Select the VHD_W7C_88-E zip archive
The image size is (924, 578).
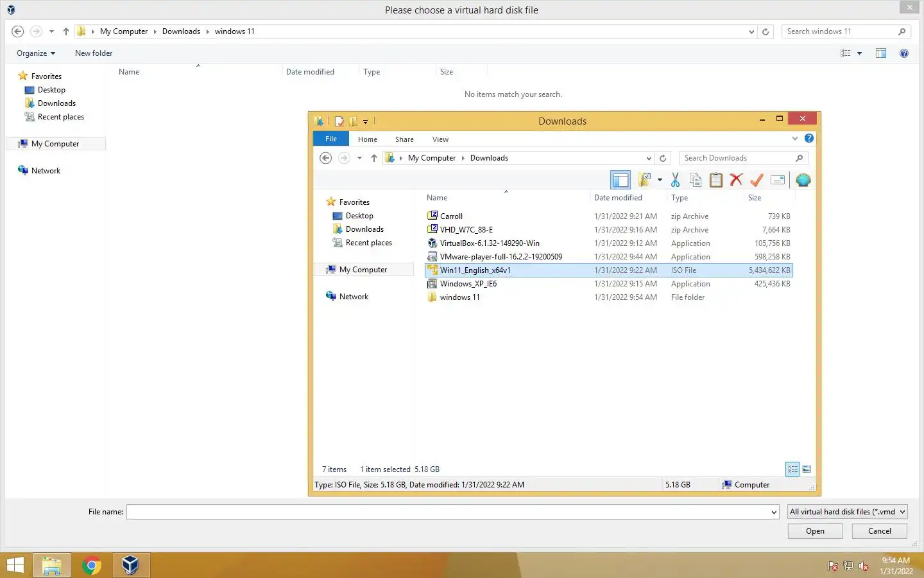click(608, 230)
